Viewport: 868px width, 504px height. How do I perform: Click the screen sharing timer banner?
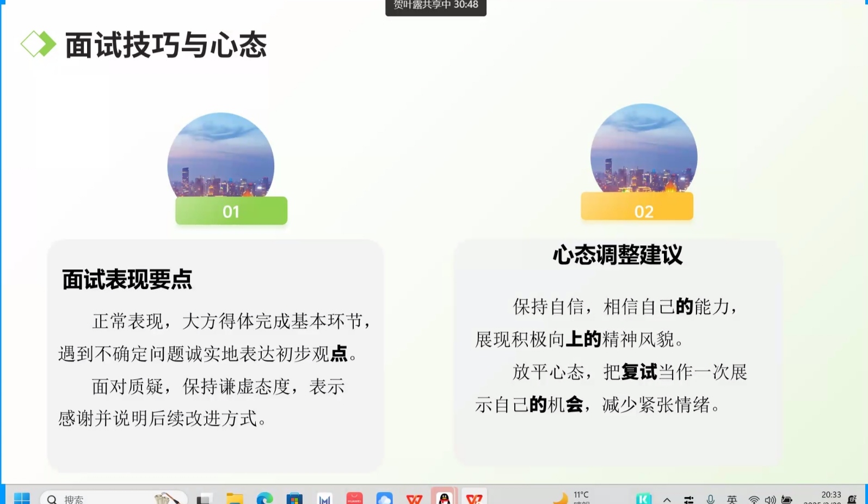[435, 6]
